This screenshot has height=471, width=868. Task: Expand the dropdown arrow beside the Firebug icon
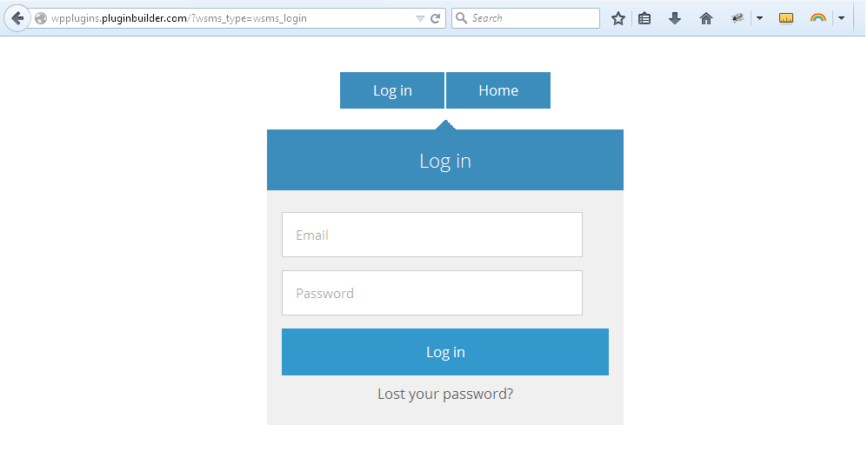(758, 18)
